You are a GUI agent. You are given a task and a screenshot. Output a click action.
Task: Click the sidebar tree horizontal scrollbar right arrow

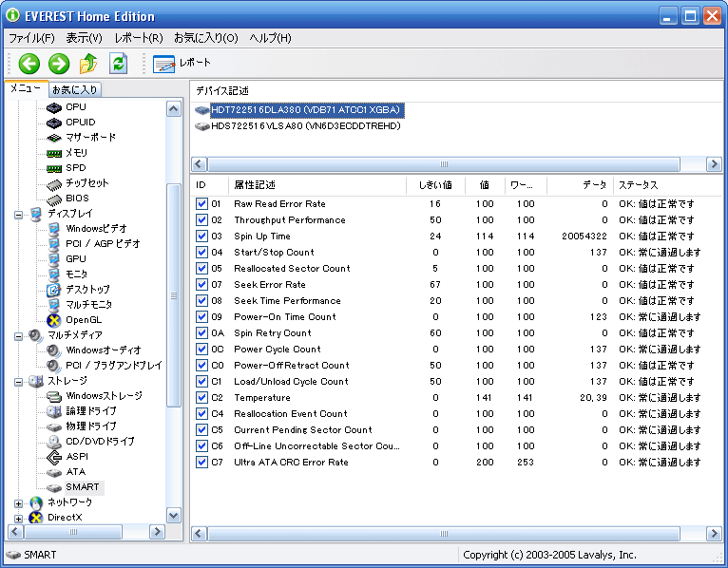point(158,531)
